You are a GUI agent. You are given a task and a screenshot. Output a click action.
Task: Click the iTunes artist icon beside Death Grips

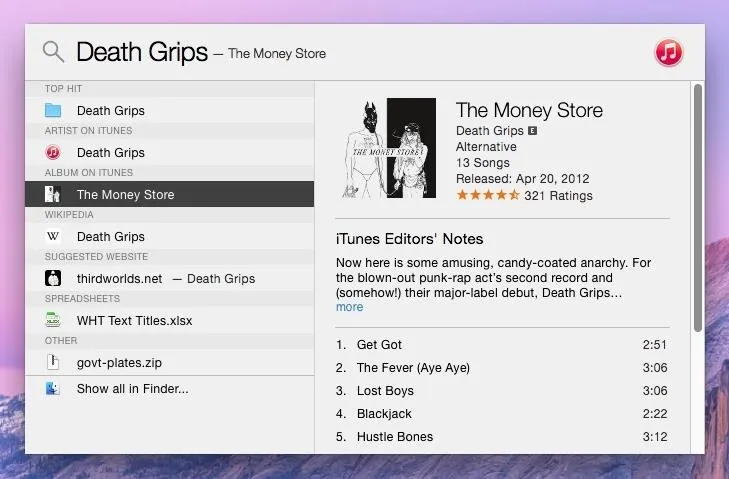point(53,152)
